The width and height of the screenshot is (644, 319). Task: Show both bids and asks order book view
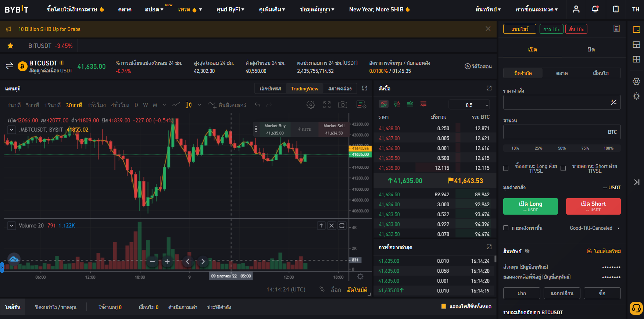[383, 104]
